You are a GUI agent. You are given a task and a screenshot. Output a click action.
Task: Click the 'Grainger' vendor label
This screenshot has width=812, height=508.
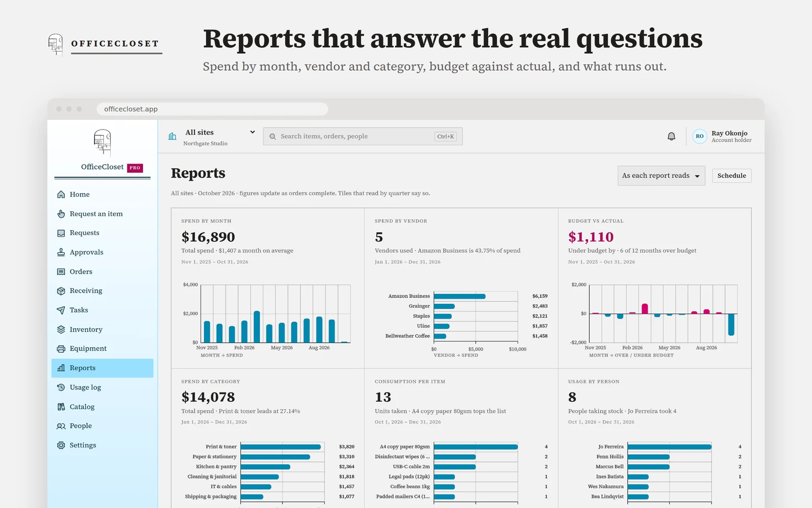[419, 306]
